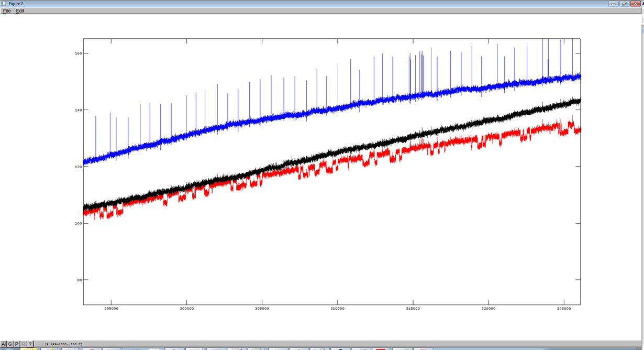
Task: Minimize the Figure 2 window
Action: [x=614, y=4]
